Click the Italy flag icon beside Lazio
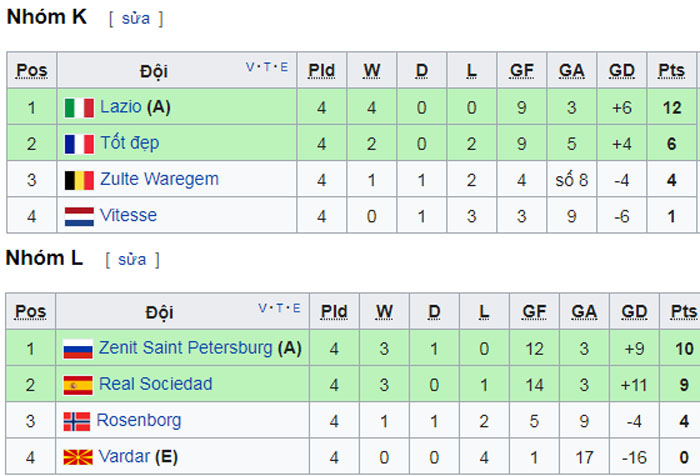Image resolution: width=700 pixels, height=476 pixels. (79, 108)
